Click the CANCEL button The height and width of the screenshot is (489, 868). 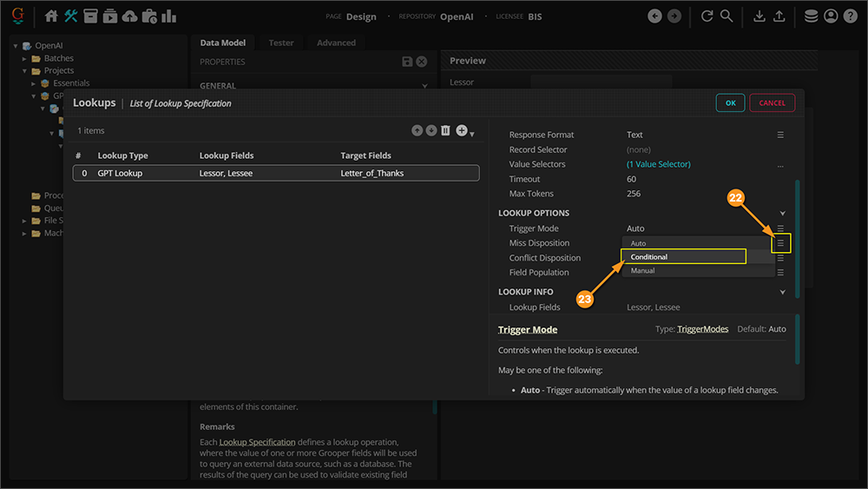click(772, 102)
